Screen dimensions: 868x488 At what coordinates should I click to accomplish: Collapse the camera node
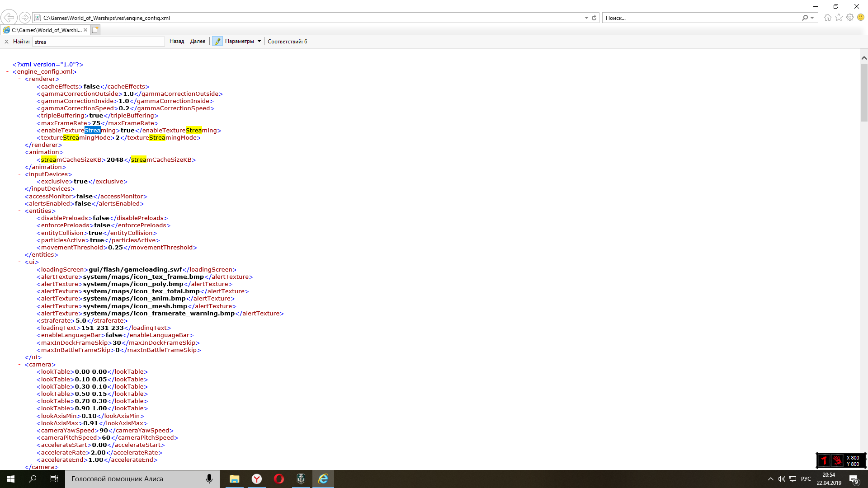point(19,364)
